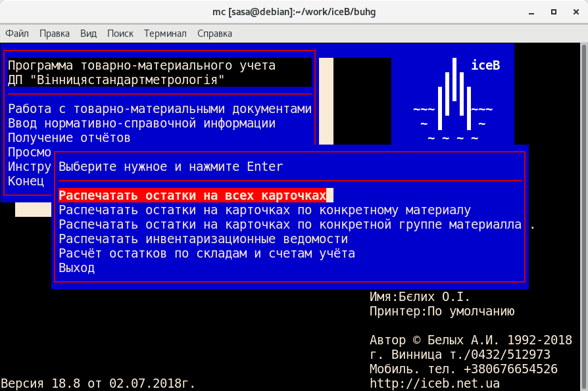Open the Поиск menu
This screenshot has height=391, width=588.
[120, 34]
